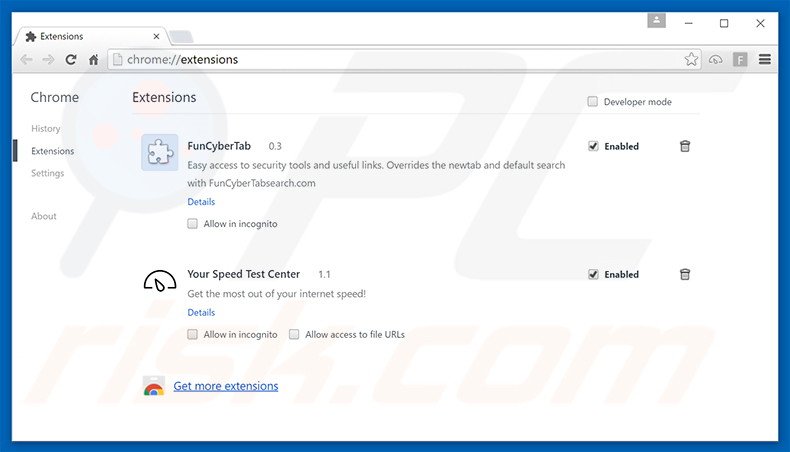This screenshot has height=452, width=790.
Task: Click the Chrome user profile icon
Action: (656, 20)
